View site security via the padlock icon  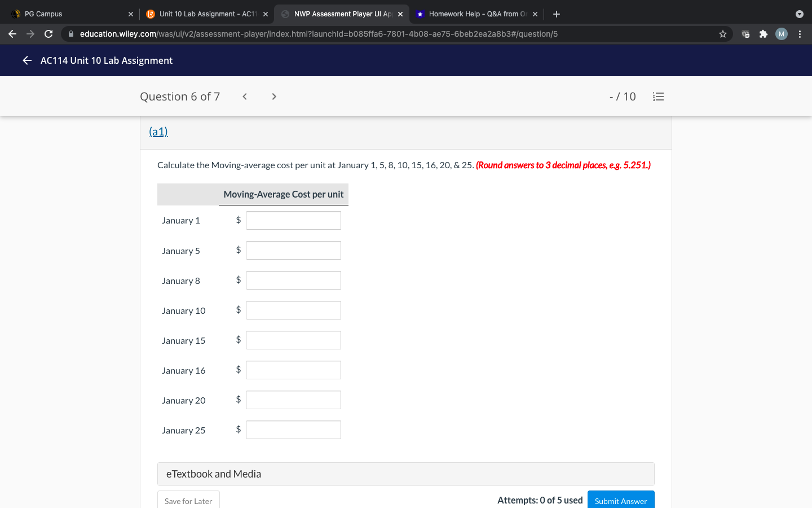point(71,34)
